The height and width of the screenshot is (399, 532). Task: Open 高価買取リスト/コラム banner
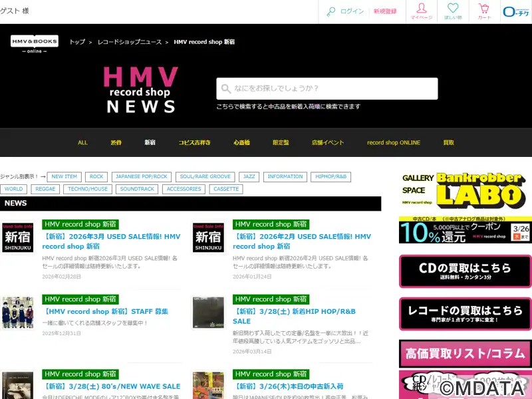pyautogui.click(x=465, y=354)
